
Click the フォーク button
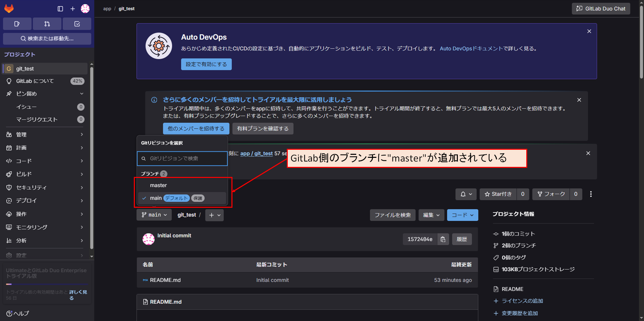pos(551,194)
